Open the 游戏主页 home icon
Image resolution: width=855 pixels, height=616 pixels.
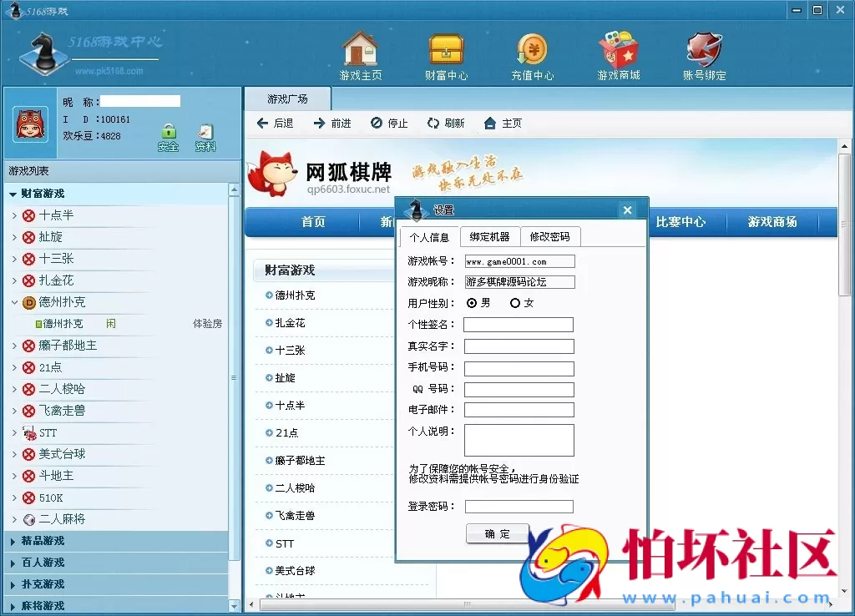[x=360, y=52]
